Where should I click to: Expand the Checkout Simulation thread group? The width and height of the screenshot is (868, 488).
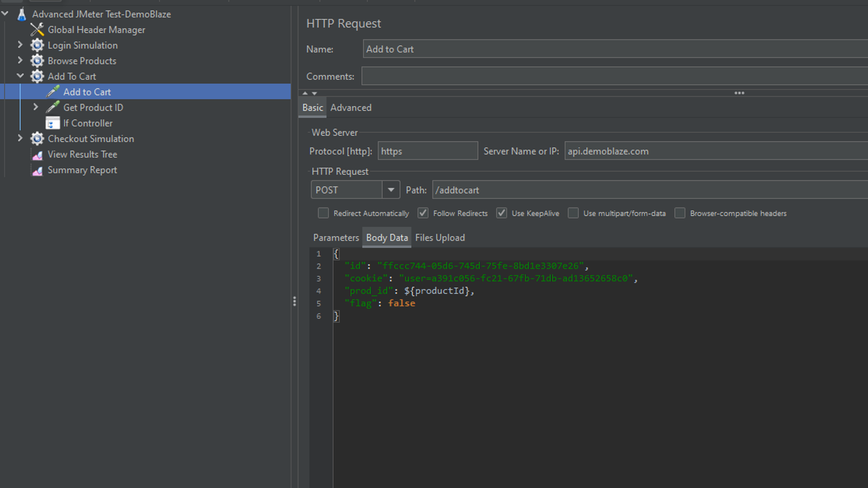pos(20,138)
